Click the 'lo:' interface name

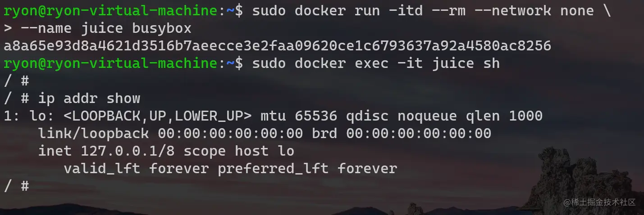(x=42, y=116)
